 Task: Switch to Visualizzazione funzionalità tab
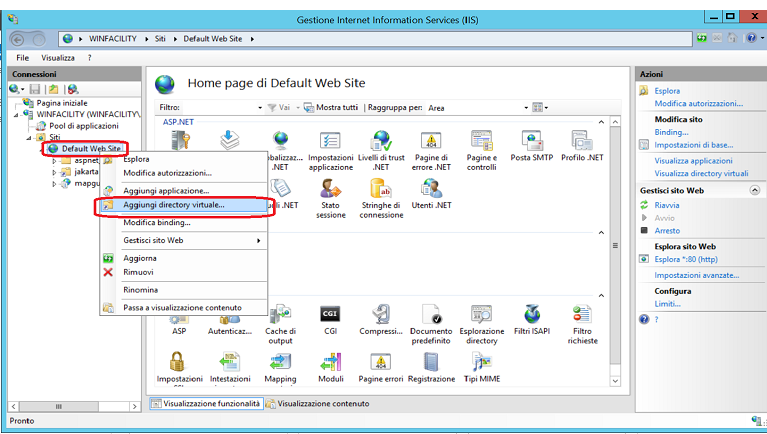(x=206, y=404)
